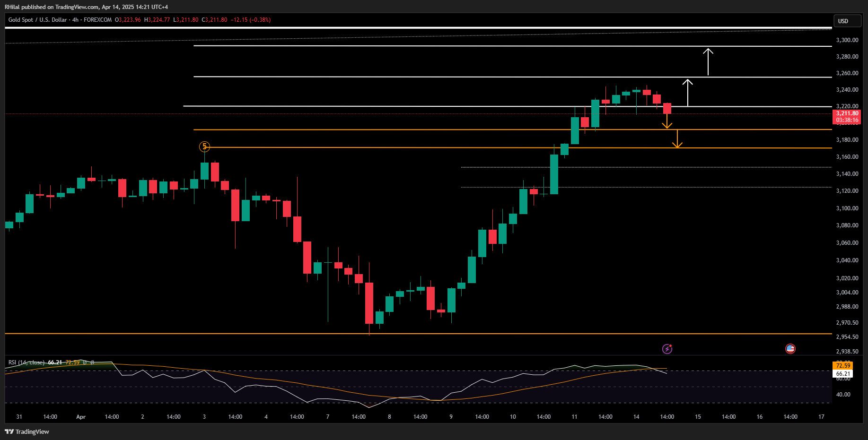Image resolution: width=868 pixels, height=440 pixels.
Task: Click the 3,120.00 price axis label
Action: click(847, 191)
